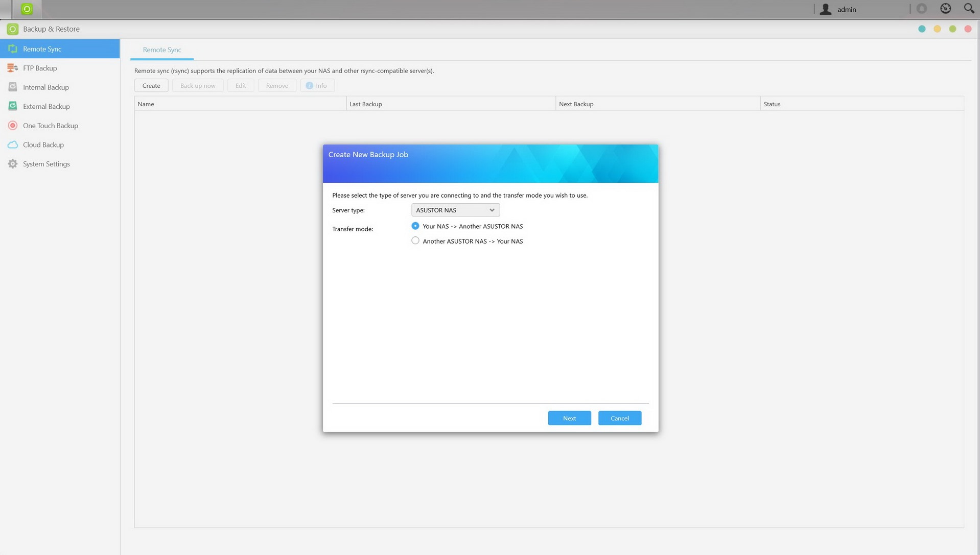This screenshot has width=980, height=555.
Task: Click the Server type: label
Action: point(348,210)
